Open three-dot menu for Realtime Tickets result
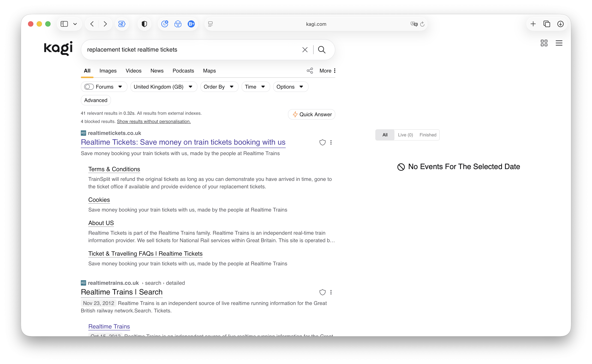 pos(331,142)
